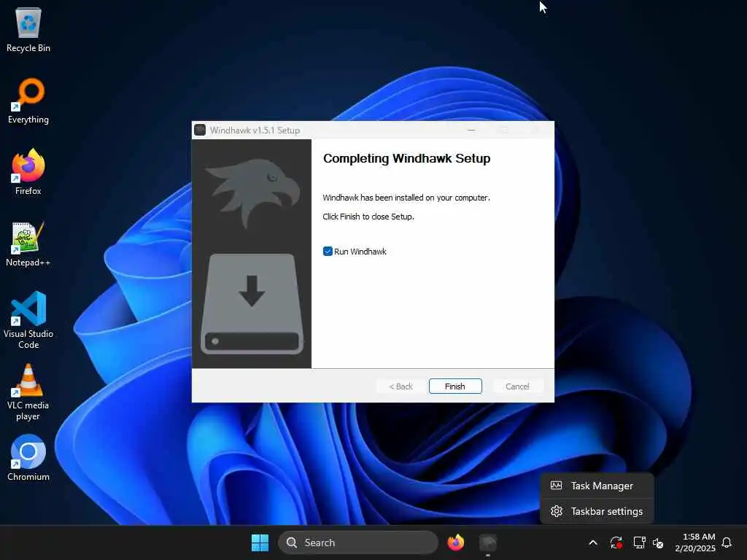Open the network status tray icon

tap(639, 542)
